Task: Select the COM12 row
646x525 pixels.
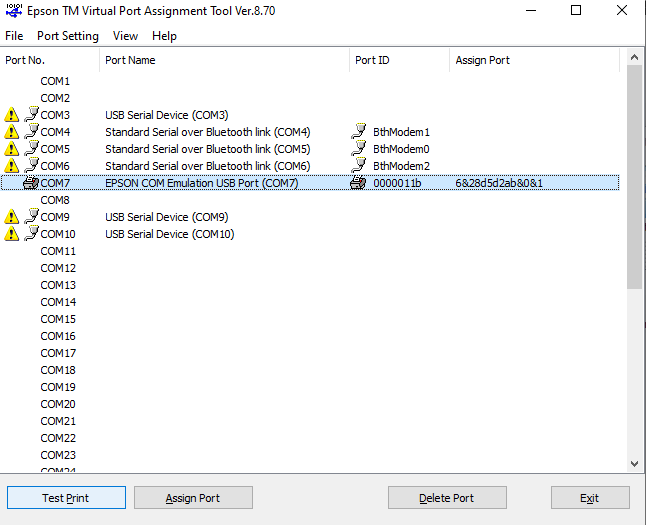Action: click(x=310, y=268)
